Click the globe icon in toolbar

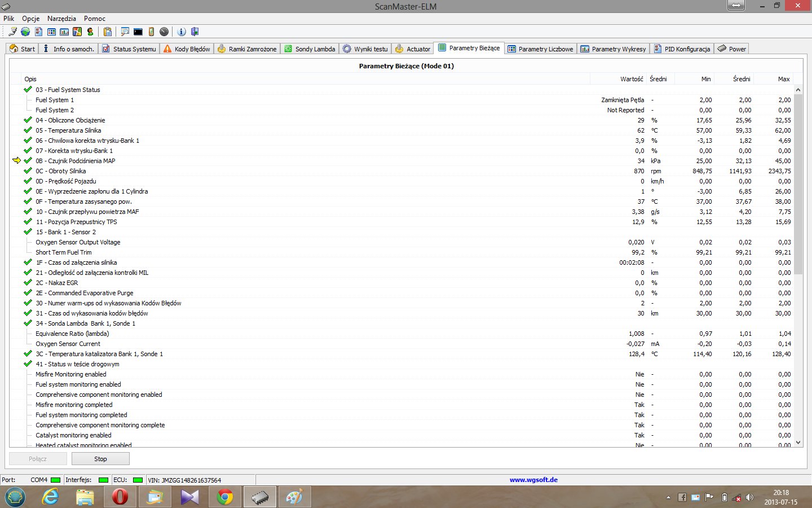[25, 32]
